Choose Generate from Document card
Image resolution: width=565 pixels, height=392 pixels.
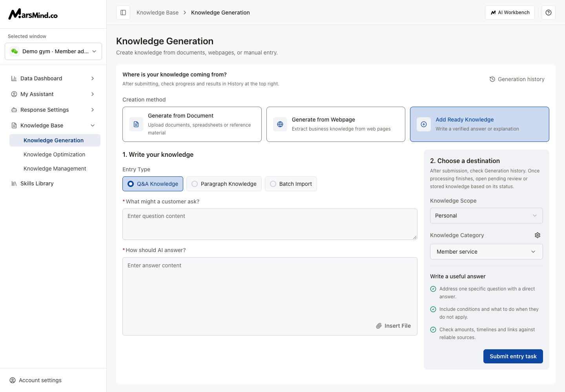[x=192, y=124]
